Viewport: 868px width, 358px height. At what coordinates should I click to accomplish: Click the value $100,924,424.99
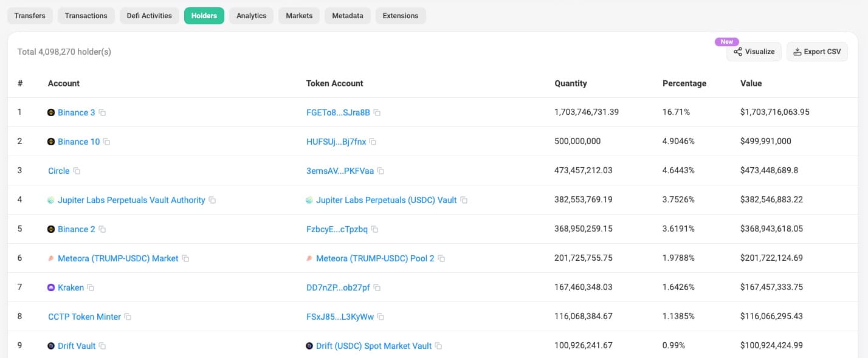click(771, 345)
